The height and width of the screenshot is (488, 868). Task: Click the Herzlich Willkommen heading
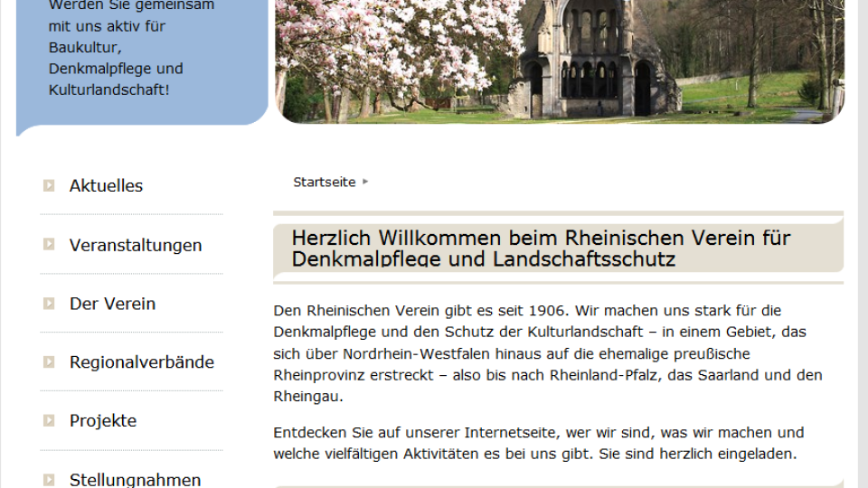[541, 249]
